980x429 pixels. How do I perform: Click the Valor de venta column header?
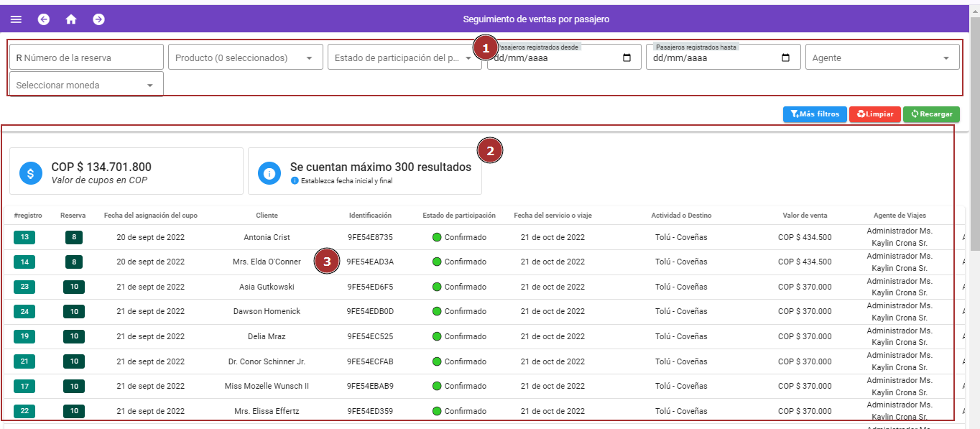pyautogui.click(x=805, y=215)
